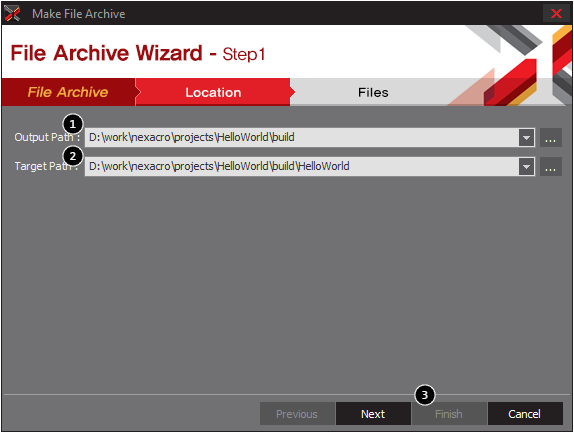Click callout marker number 3
Screen dimensions: 574x433
click(425, 395)
